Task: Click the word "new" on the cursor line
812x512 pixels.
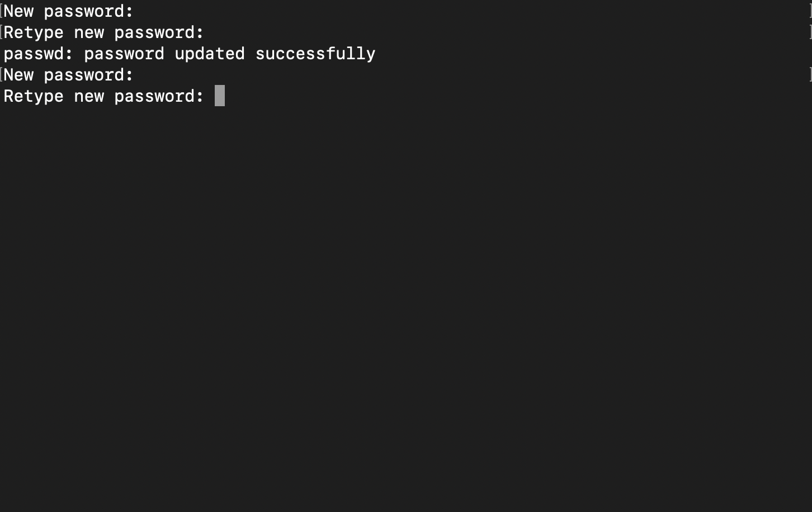Action: [x=89, y=96]
